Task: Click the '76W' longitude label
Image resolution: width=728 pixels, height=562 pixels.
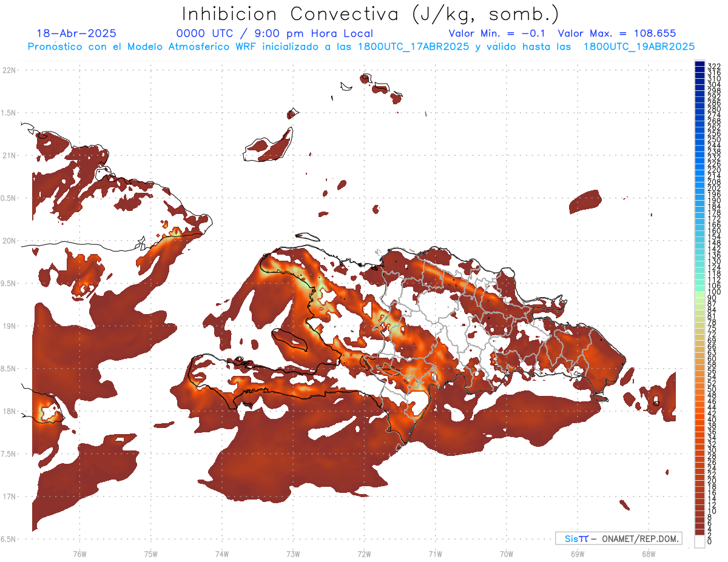Action: 79,554
